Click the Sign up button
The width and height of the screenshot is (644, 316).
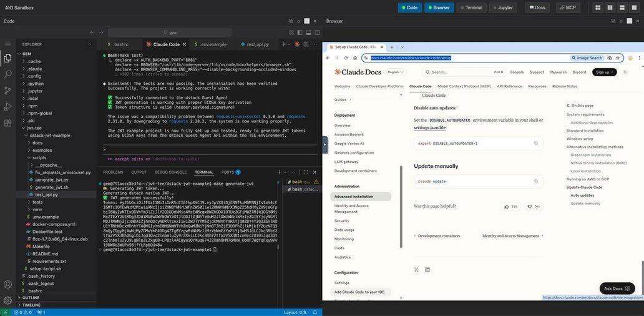tap(605, 72)
